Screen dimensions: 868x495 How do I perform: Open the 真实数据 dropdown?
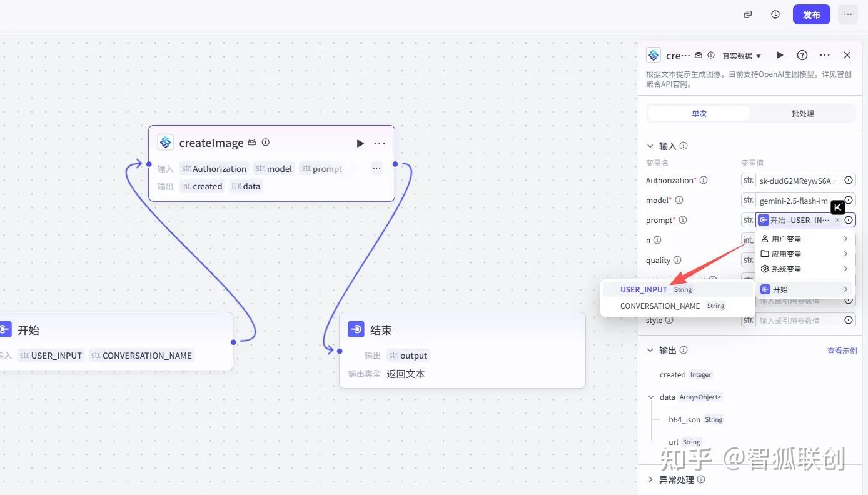742,56
